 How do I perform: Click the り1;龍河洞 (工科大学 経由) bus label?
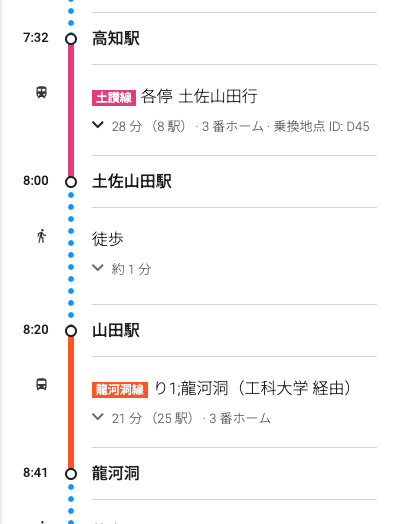point(253,388)
